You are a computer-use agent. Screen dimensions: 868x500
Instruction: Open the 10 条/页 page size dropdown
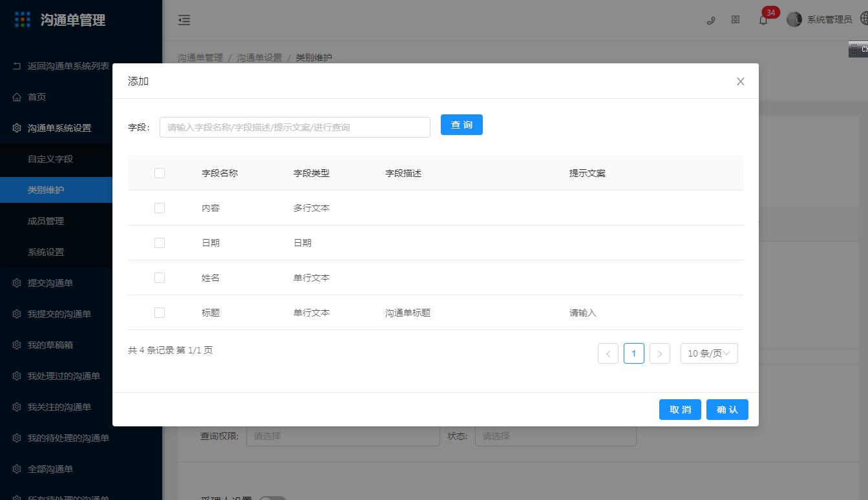[x=709, y=353]
